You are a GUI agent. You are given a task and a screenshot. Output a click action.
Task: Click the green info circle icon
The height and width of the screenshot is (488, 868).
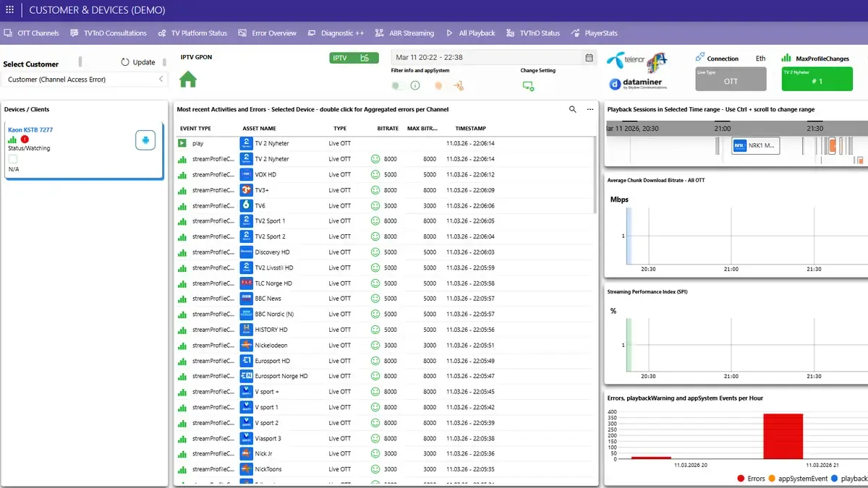(x=415, y=85)
